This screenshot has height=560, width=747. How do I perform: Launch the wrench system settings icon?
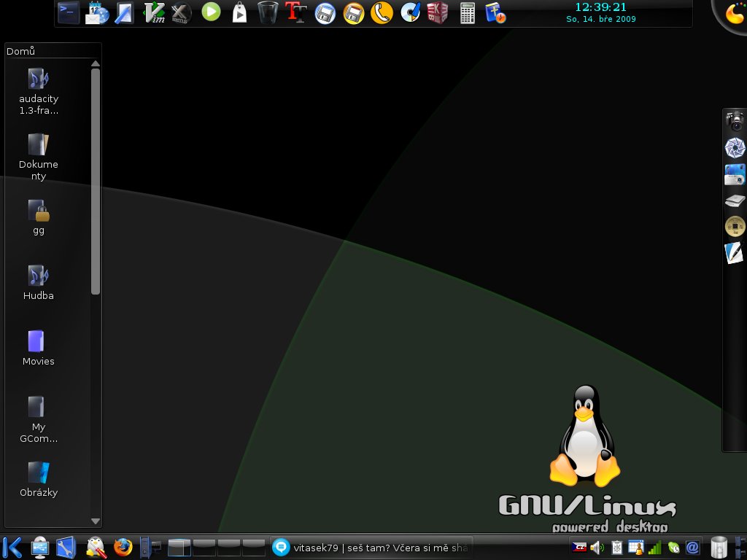(66, 548)
